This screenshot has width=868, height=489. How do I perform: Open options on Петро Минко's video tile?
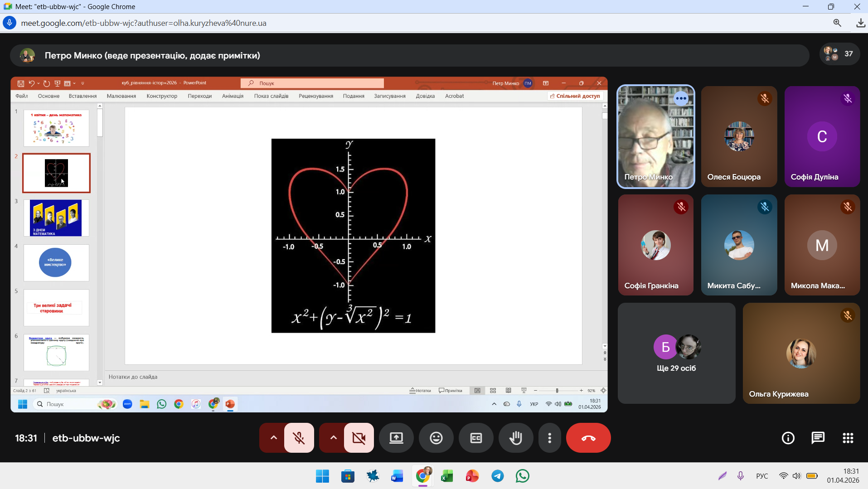point(681,98)
